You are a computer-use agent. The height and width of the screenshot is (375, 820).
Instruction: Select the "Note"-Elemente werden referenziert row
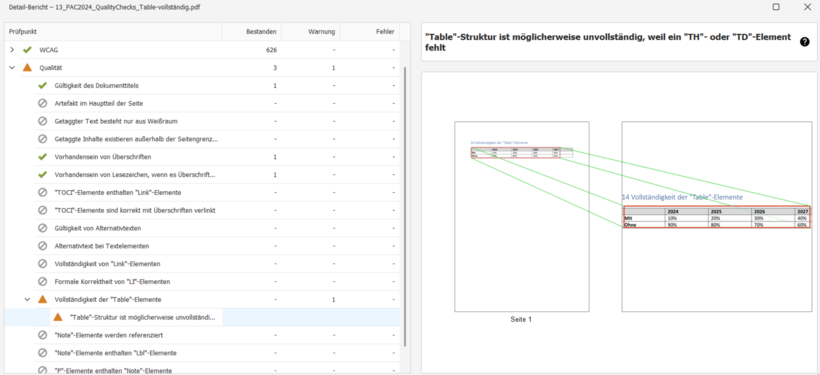tap(202, 335)
